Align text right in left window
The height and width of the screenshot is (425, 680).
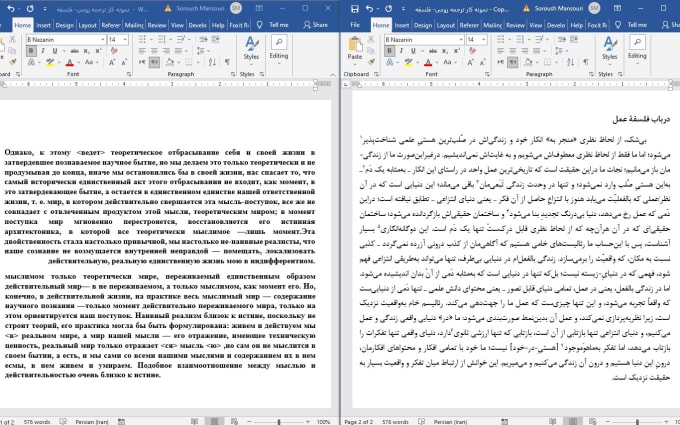click(166, 51)
